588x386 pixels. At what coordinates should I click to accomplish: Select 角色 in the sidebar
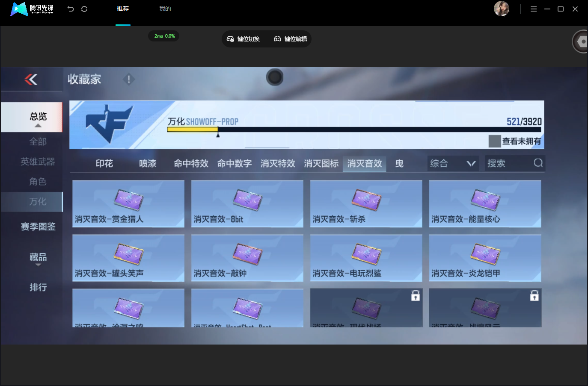(x=38, y=182)
